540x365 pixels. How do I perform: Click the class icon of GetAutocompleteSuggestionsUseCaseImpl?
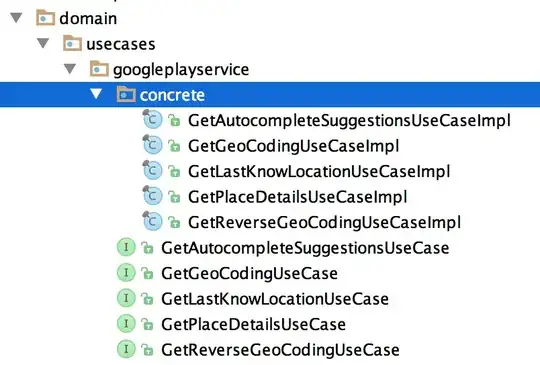coord(153,119)
